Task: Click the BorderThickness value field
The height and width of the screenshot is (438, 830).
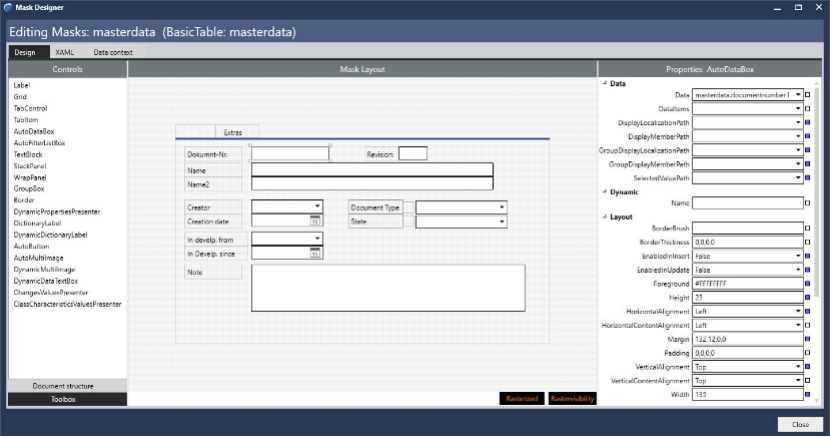Action: point(747,242)
